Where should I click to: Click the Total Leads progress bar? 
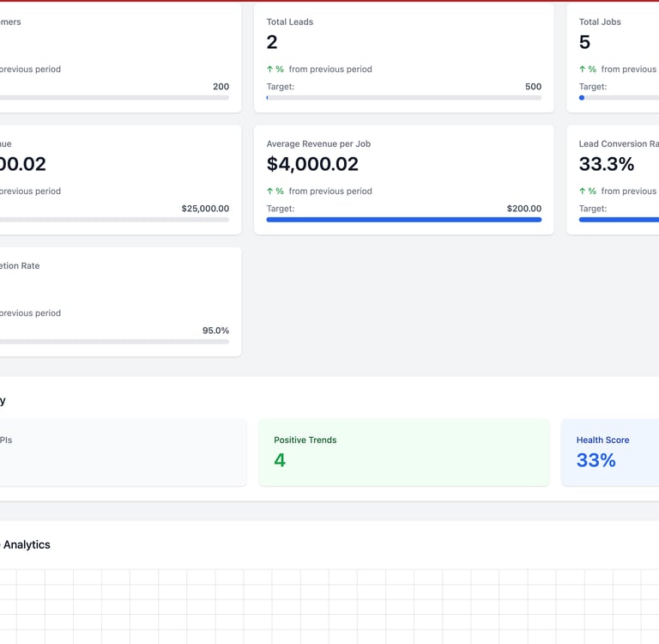coord(403,98)
